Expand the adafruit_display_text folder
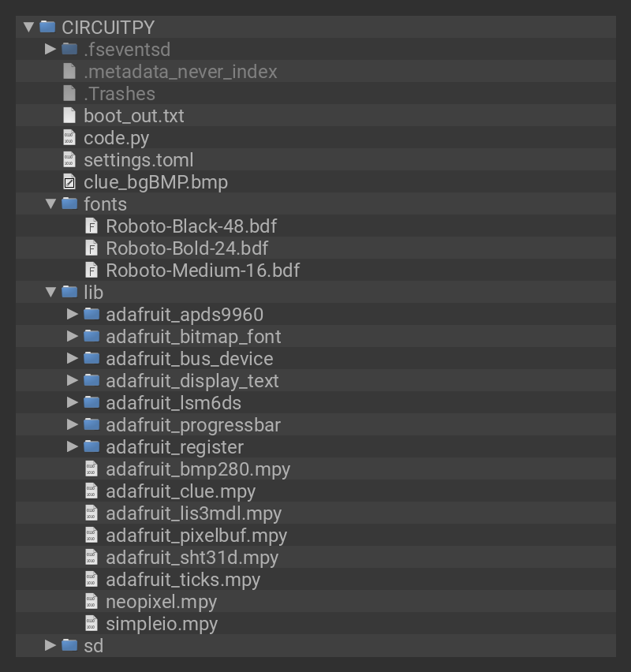631x672 pixels. [x=73, y=381]
